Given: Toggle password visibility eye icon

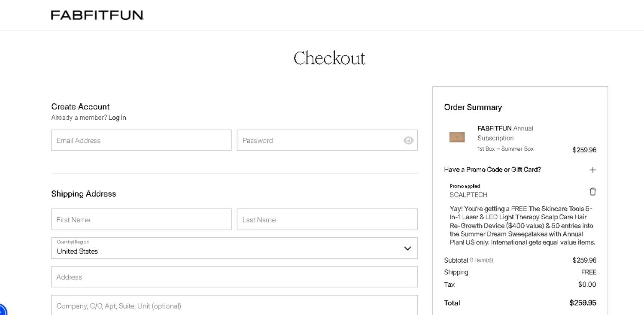Looking at the screenshot, I should pyautogui.click(x=408, y=140).
